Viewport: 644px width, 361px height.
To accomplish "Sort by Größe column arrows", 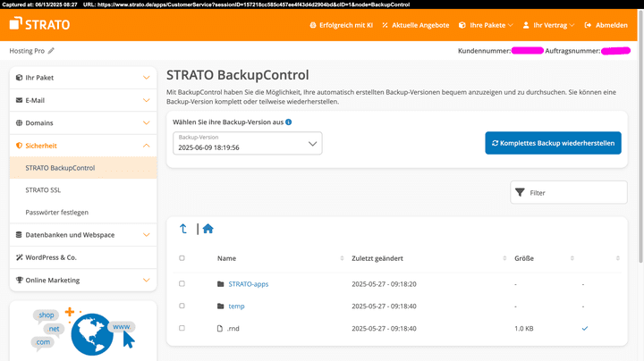I will tap(572, 258).
